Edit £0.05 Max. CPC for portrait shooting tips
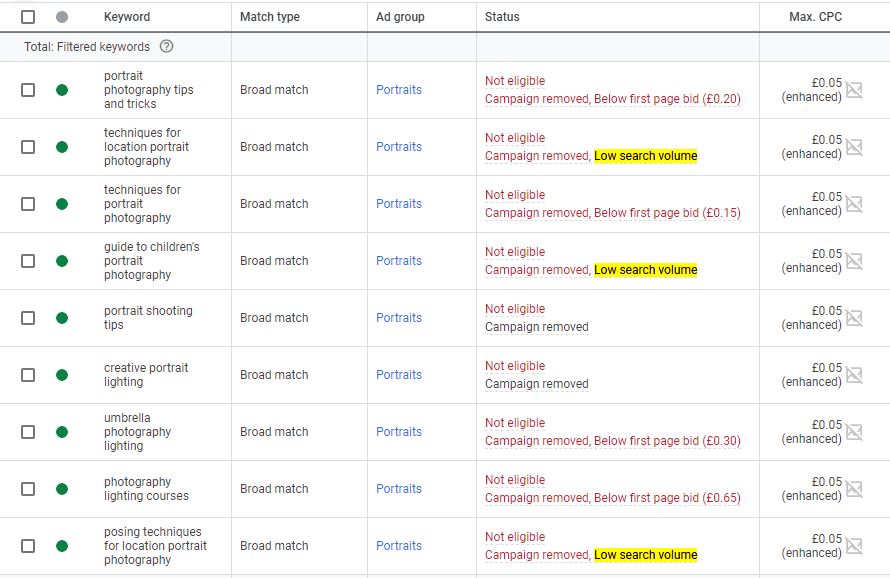The height and width of the screenshot is (578, 890). (x=826, y=311)
